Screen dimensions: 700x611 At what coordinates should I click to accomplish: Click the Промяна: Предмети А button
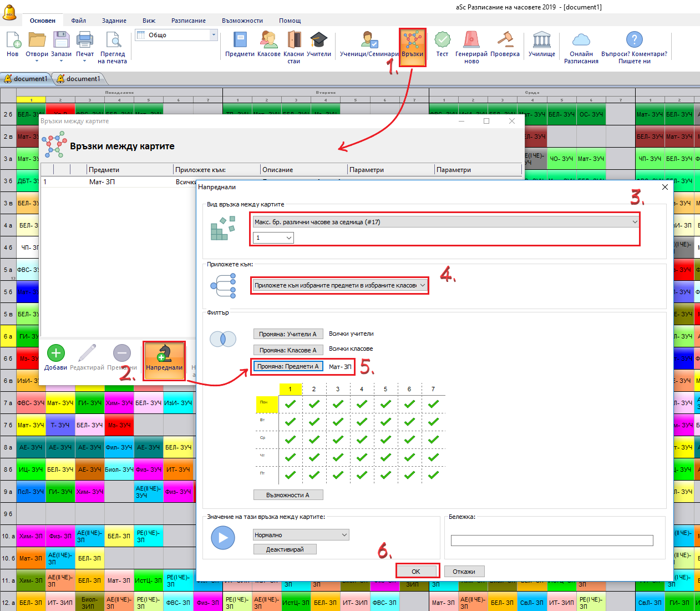pos(288,366)
